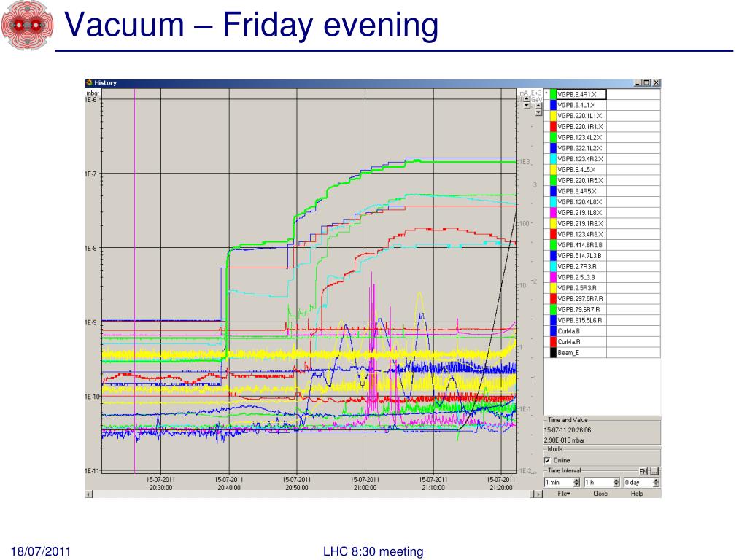The image size is (747, 560).
Task: Select legend row VGPB.220.1R5.X
Action: pyautogui.click(x=602, y=181)
